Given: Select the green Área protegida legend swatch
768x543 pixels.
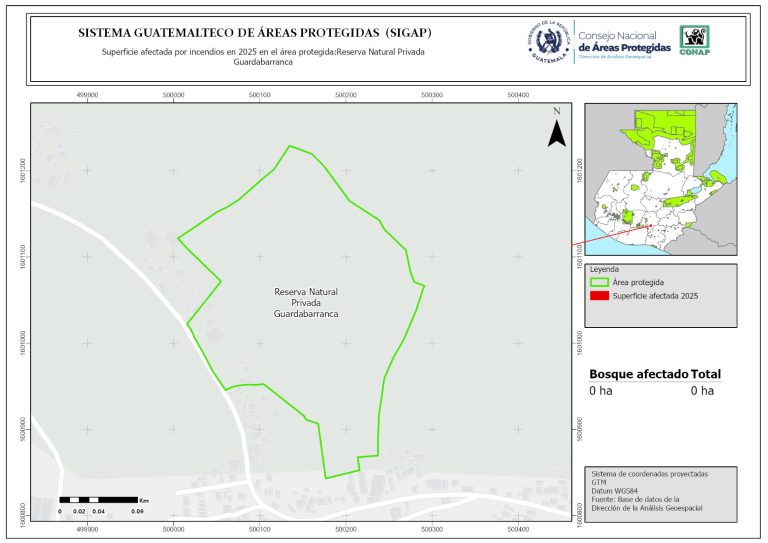Looking at the screenshot, I should [x=600, y=283].
